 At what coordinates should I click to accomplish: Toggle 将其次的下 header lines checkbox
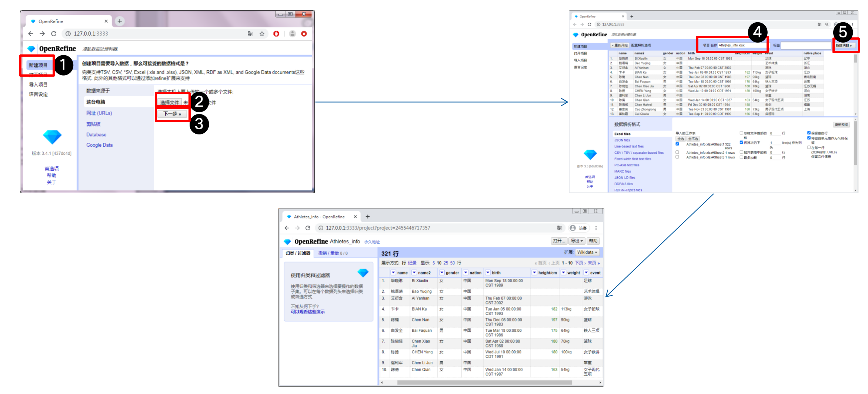click(741, 142)
